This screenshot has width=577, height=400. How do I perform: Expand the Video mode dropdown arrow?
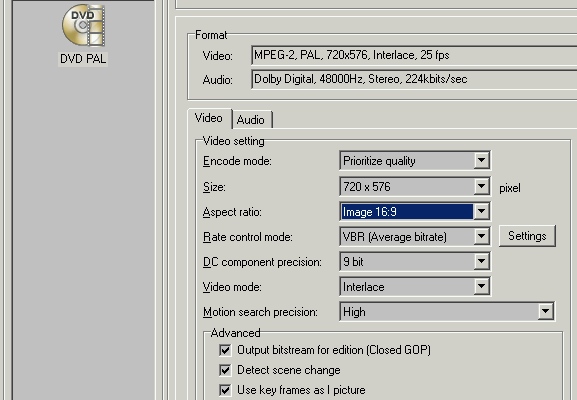(x=481, y=287)
